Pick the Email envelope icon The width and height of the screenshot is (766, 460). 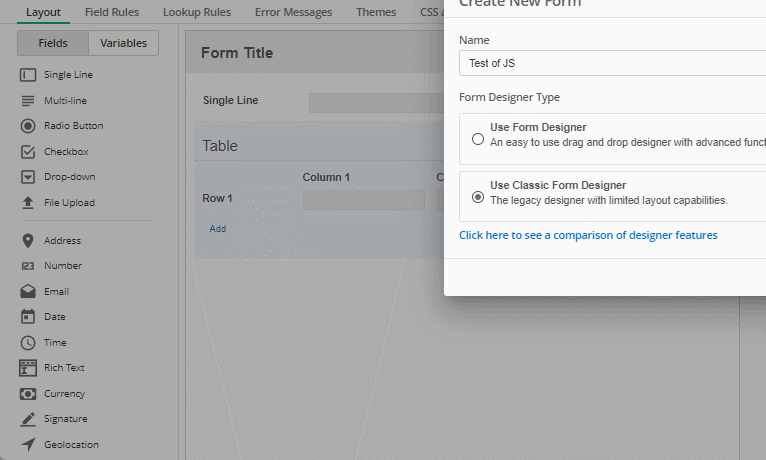(28, 292)
